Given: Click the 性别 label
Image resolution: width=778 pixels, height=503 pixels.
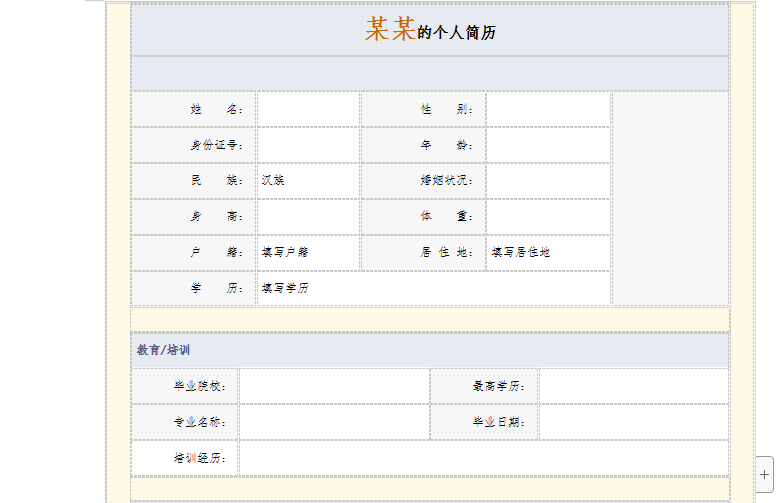Looking at the screenshot, I should pyautogui.click(x=447, y=109).
